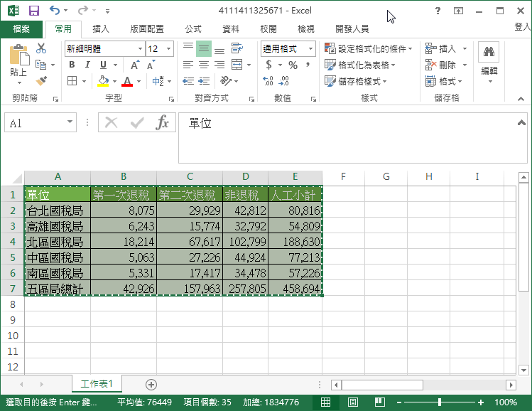Click the Format Painter brush icon
The width and height of the screenshot is (532, 411).
coord(41,81)
